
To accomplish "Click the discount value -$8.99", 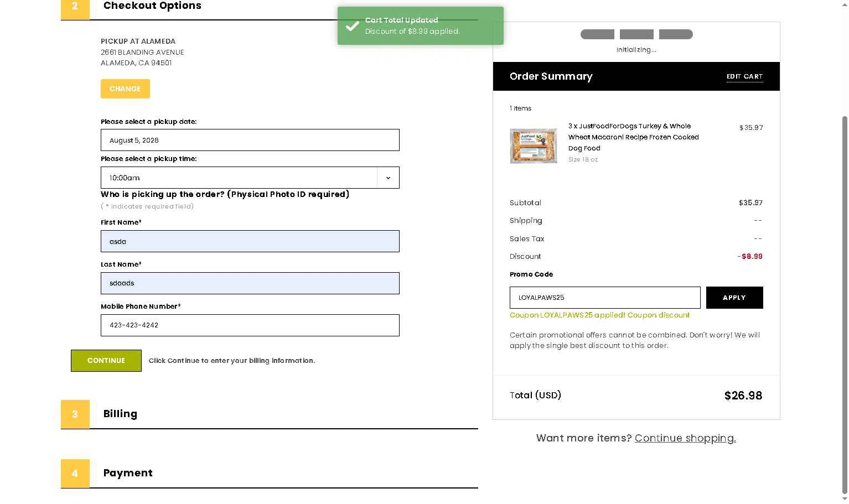I will tap(750, 257).
